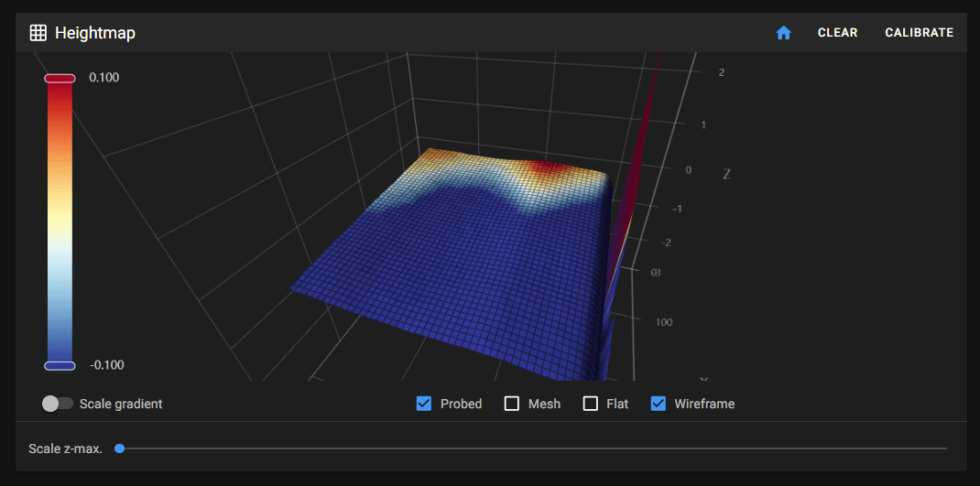This screenshot has width=980, height=486.
Task: Click the -0.100 minimum scale value
Action: tap(106, 365)
